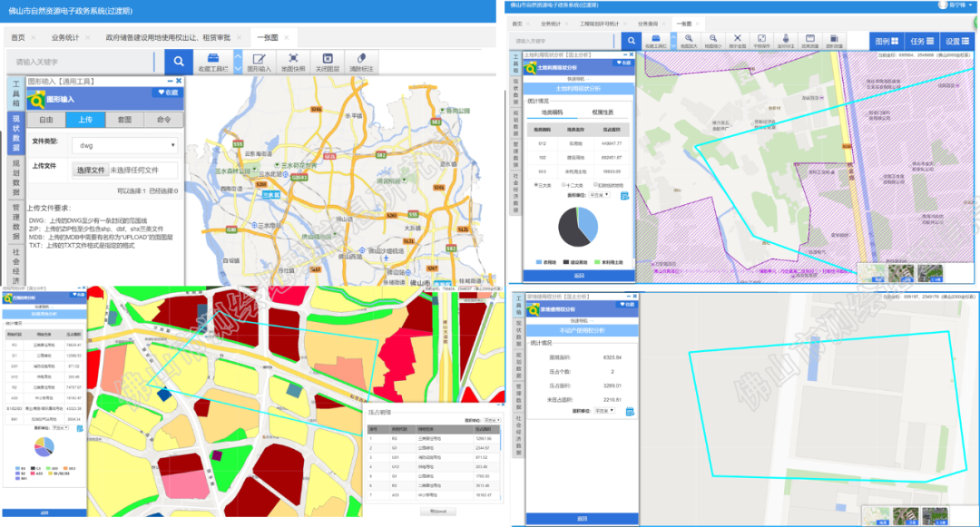Select the satellite basemap thumbnail in top-right map

tap(901, 274)
